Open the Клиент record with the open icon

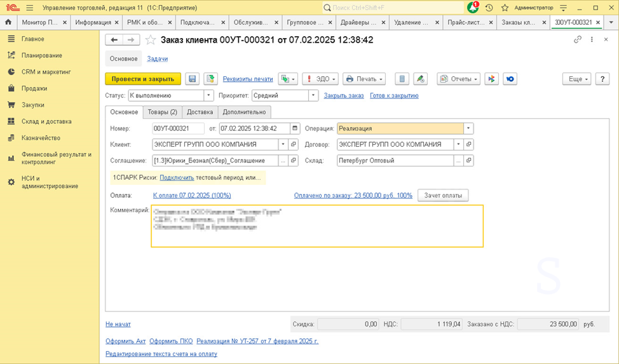[294, 144]
